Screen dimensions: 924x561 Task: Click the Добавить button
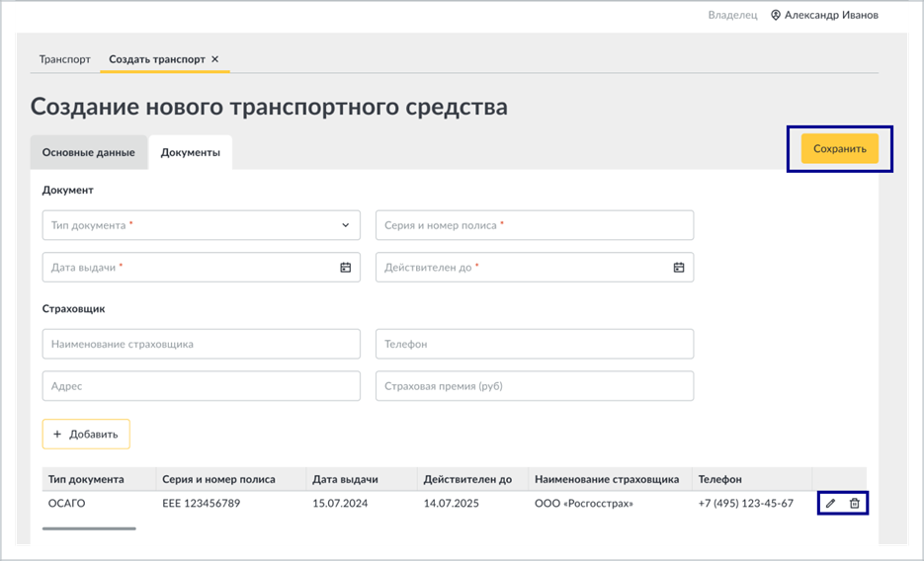(86, 434)
